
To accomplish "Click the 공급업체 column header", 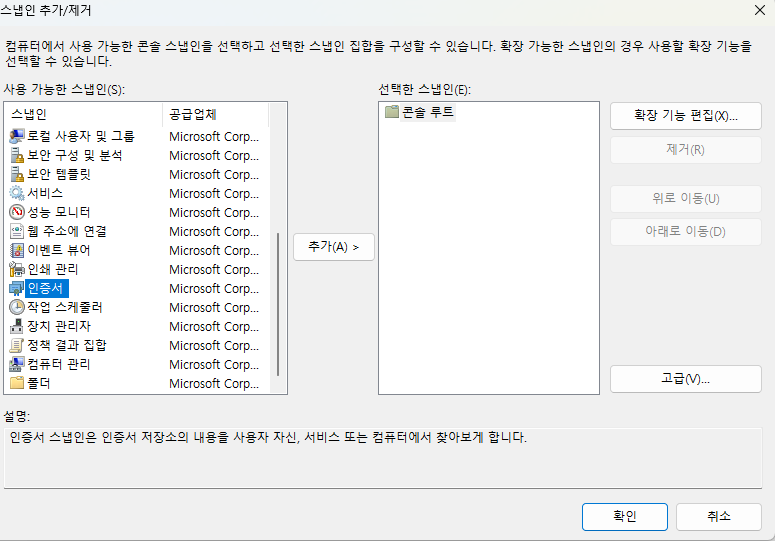I will coord(215,115).
